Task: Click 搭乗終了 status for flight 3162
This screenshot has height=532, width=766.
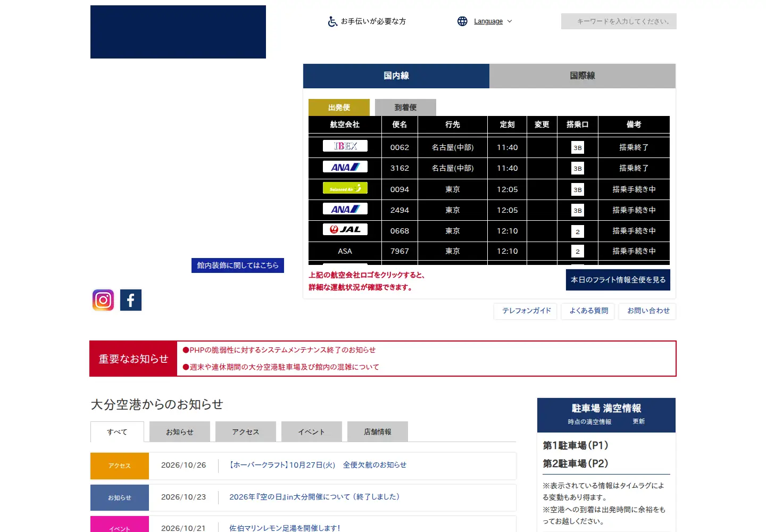Action: point(634,168)
